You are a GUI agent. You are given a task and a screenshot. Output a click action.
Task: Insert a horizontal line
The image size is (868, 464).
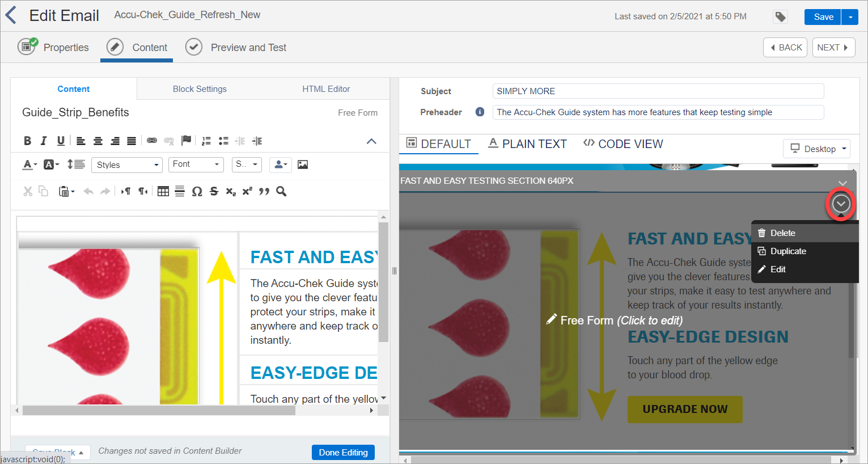180,191
